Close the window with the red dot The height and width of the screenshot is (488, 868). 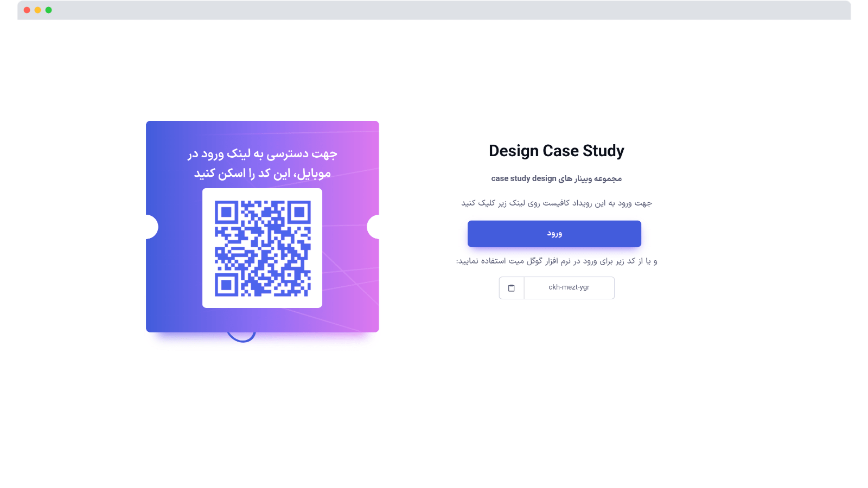coord(27,10)
